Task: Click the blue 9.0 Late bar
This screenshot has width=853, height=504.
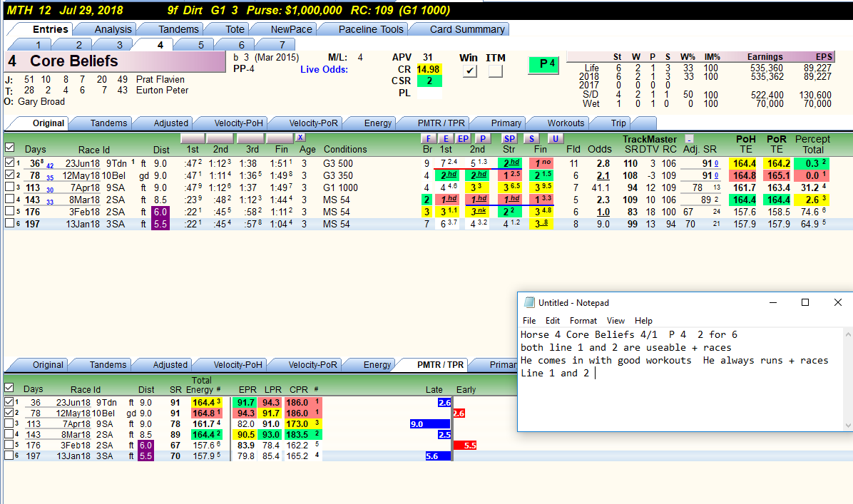Action: pos(430,424)
